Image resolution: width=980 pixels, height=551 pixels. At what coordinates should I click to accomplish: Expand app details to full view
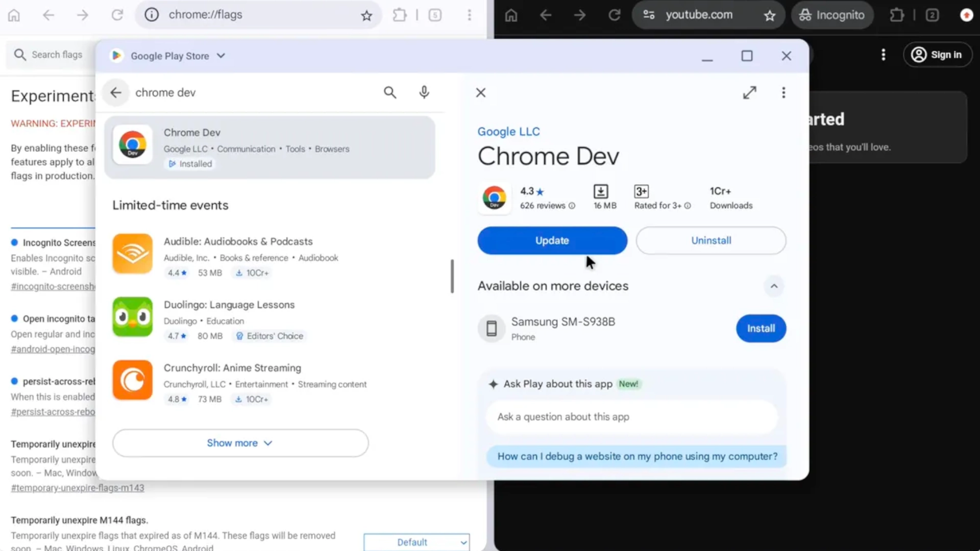point(749,92)
